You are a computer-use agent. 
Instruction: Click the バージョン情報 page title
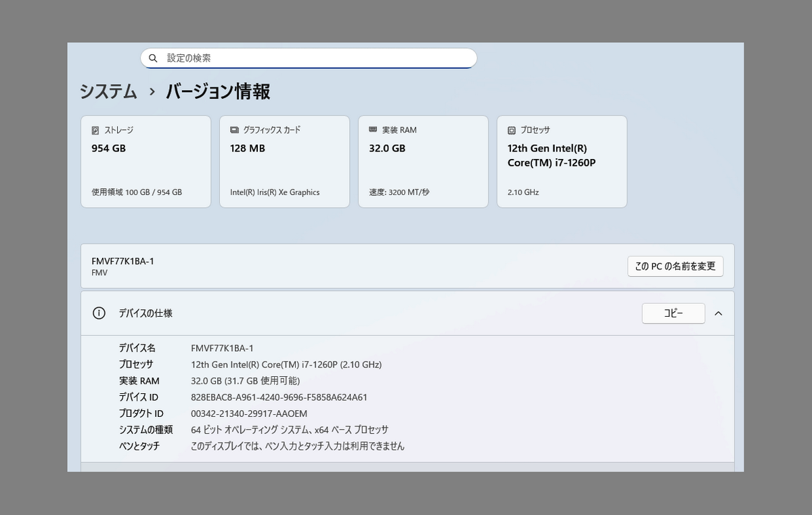pyautogui.click(x=218, y=92)
